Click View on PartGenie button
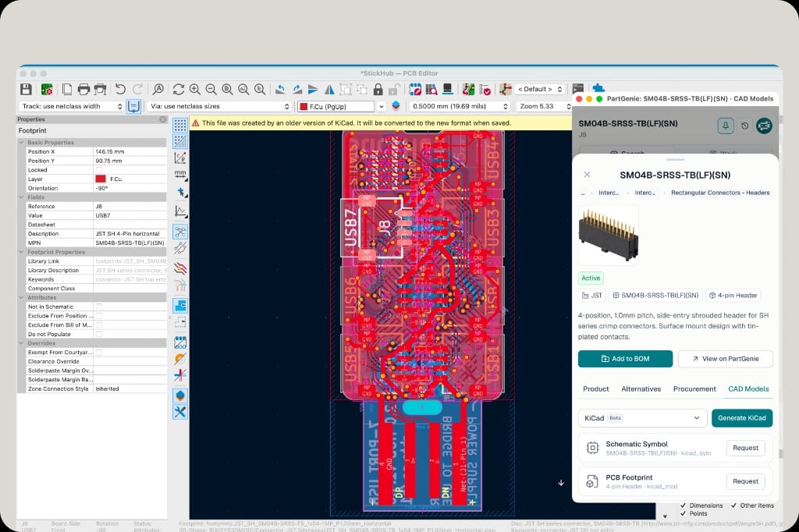The image size is (799, 532). point(725,359)
